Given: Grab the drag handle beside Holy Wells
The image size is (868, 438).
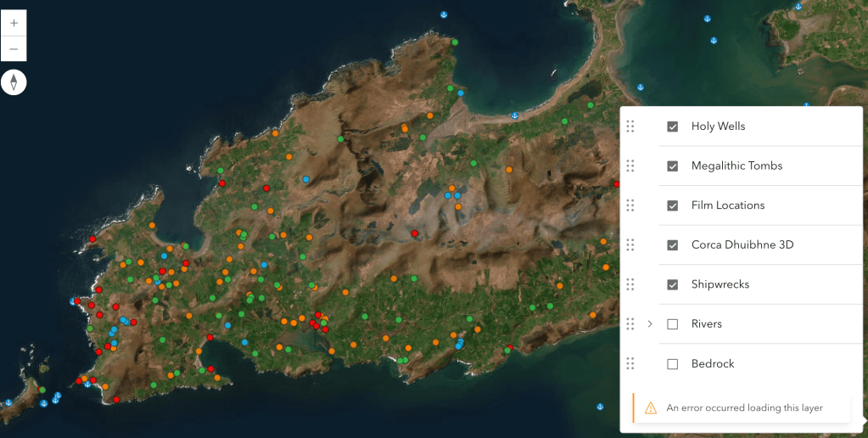Looking at the screenshot, I should [x=630, y=126].
